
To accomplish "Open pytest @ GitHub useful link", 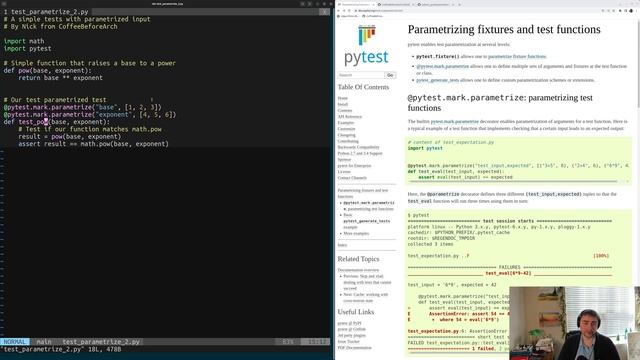I will click(x=351, y=329).
